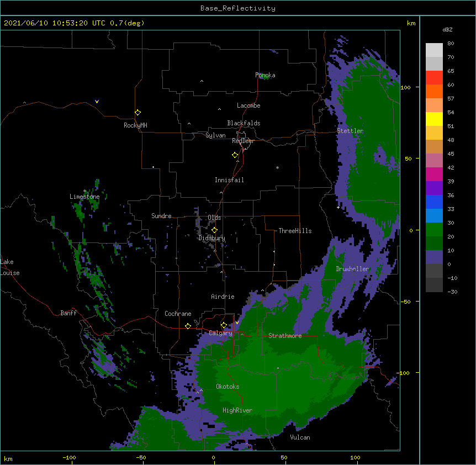Click the Base_Reflectivity title
The height and width of the screenshot is (465, 476).
tap(238, 8)
